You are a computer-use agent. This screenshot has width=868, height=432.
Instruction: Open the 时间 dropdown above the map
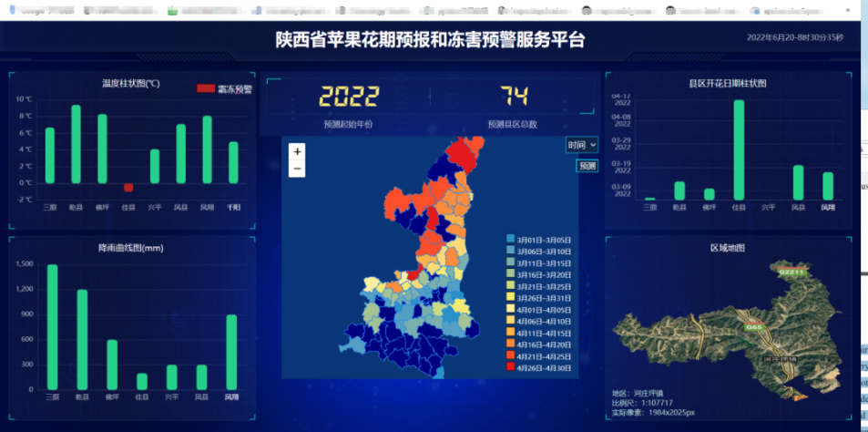point(582,144)
